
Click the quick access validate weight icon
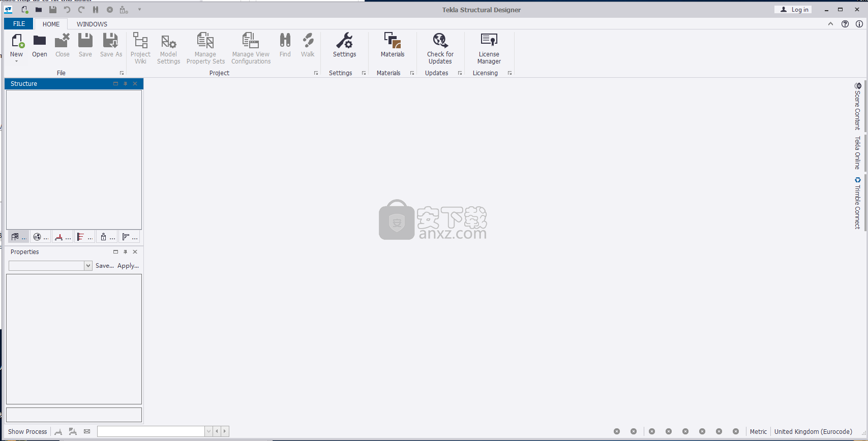click(x=124, y=10)
